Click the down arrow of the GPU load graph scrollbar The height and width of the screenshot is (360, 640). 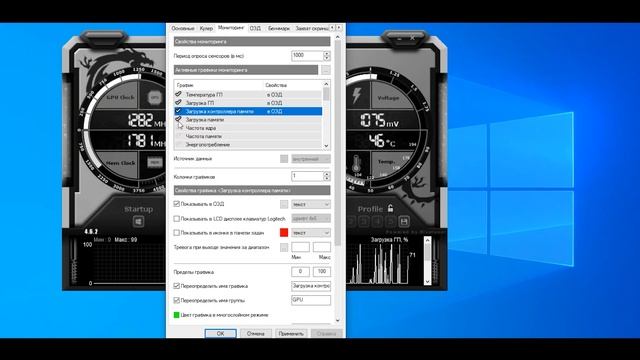(427, 281)
